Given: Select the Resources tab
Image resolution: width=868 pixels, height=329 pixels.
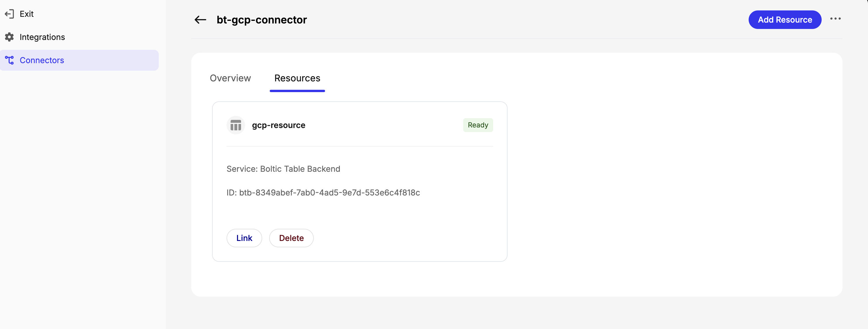Looking at the screenshot, I should pyautogui.click(x=297, y=78).
